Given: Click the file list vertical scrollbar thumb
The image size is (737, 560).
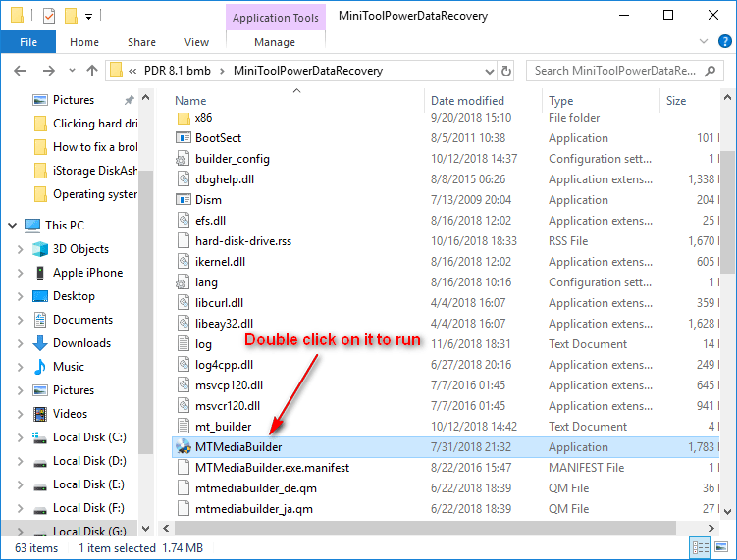Looking at the screenshot, I should [x=727, y=213].
